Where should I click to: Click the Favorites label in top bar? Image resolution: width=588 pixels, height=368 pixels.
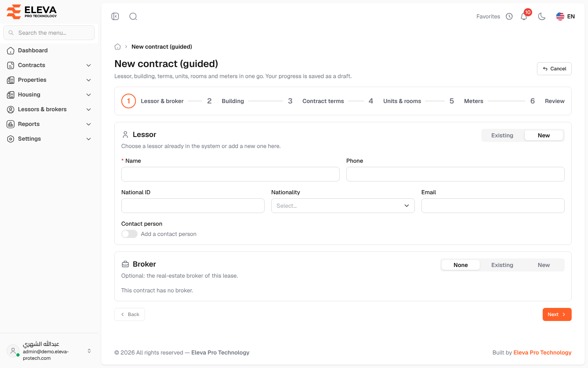[488, 16]
